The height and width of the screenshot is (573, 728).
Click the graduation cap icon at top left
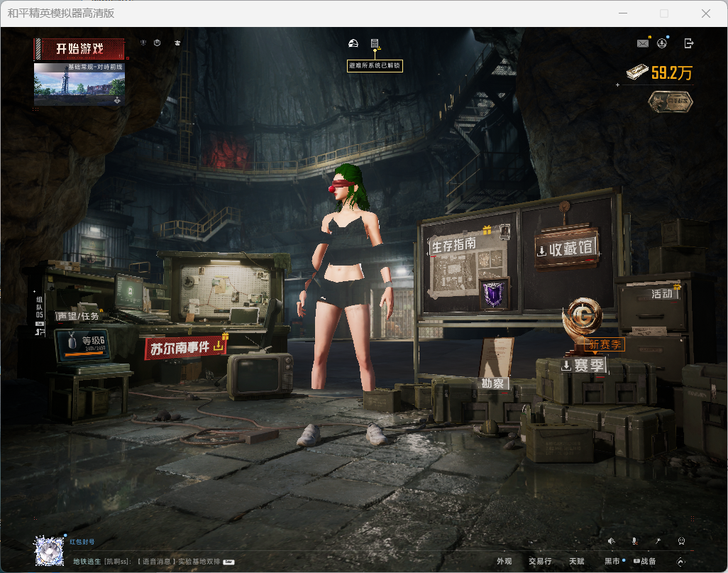[x=177, y=43]
